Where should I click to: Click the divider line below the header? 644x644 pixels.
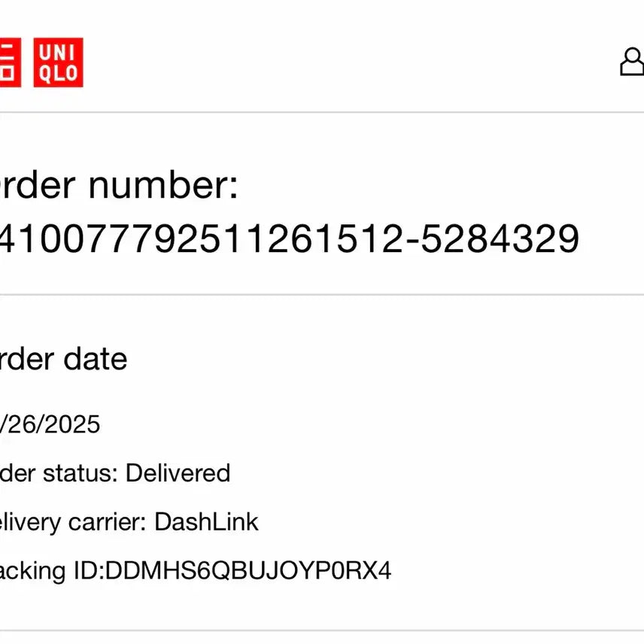click(x=322, y=112)
